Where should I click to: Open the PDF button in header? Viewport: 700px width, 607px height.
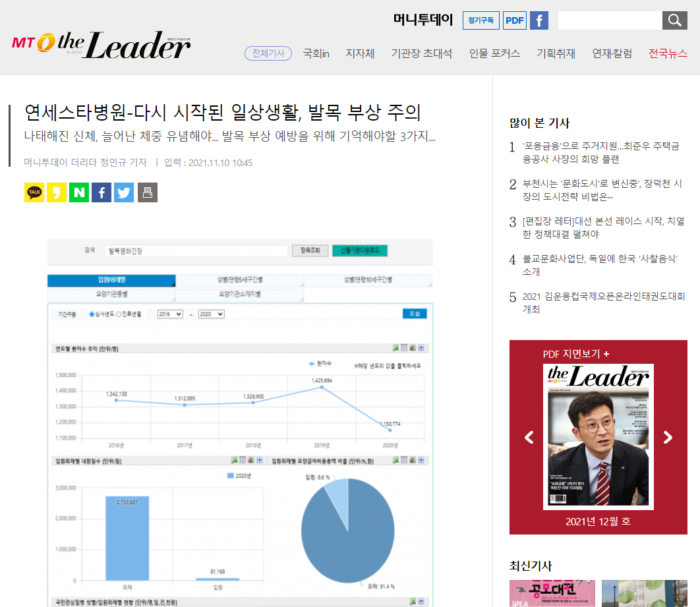coord(514,20)
